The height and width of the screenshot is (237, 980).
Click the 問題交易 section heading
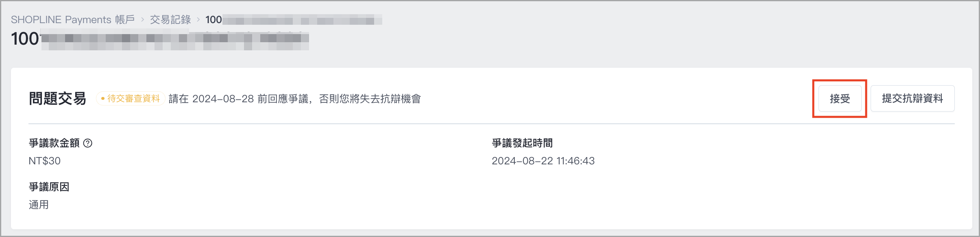[x=57, y=99]
